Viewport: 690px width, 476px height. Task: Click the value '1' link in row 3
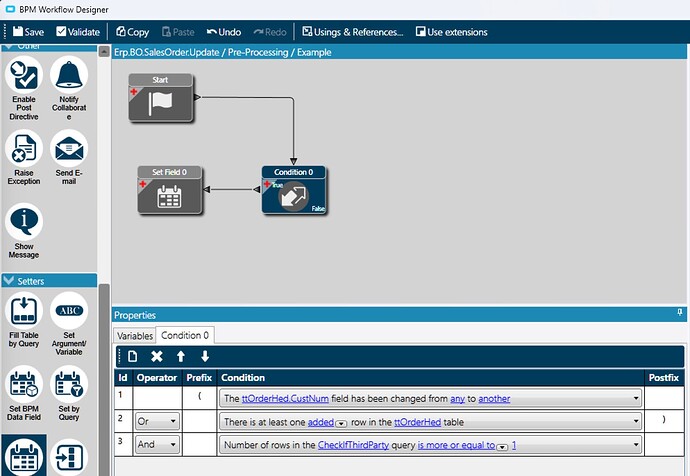click(514, 445)
